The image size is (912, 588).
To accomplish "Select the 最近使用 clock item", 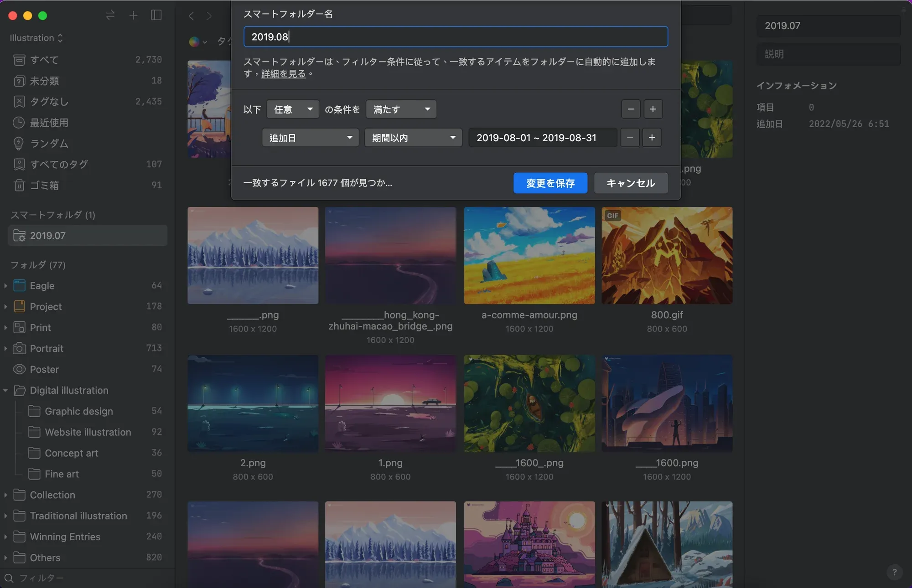I will (x=49, y=123).
